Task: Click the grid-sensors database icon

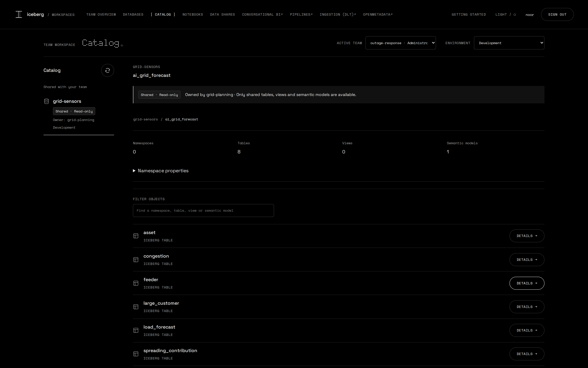Action: point(46,101)
